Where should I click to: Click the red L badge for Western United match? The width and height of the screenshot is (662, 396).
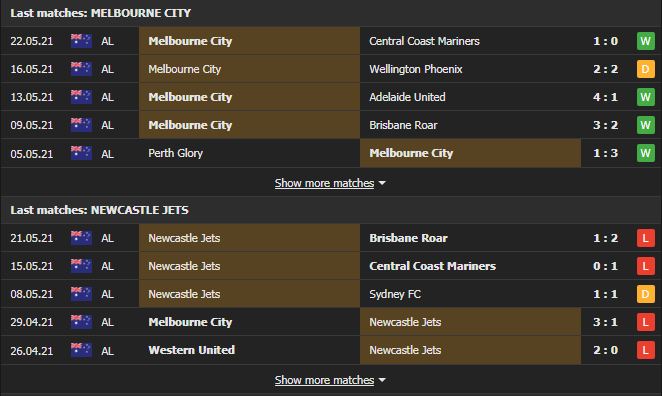(x=646, y=350)
